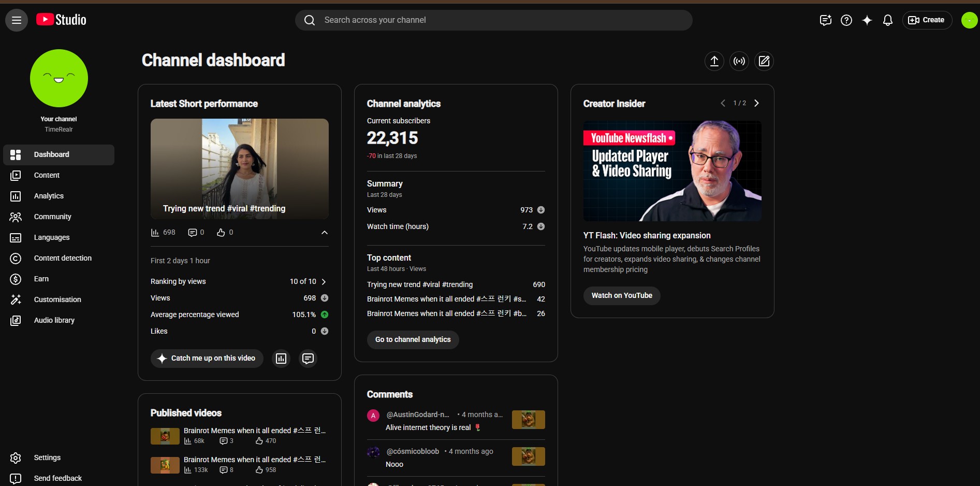Click the Upload videos arrow icon
This screenshot has width=980, height=486.
[714, 61]
